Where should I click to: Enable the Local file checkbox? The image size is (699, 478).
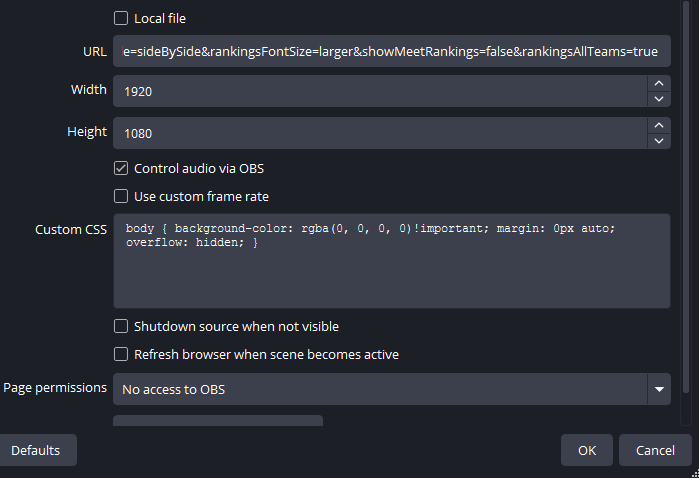coord(121,18)
